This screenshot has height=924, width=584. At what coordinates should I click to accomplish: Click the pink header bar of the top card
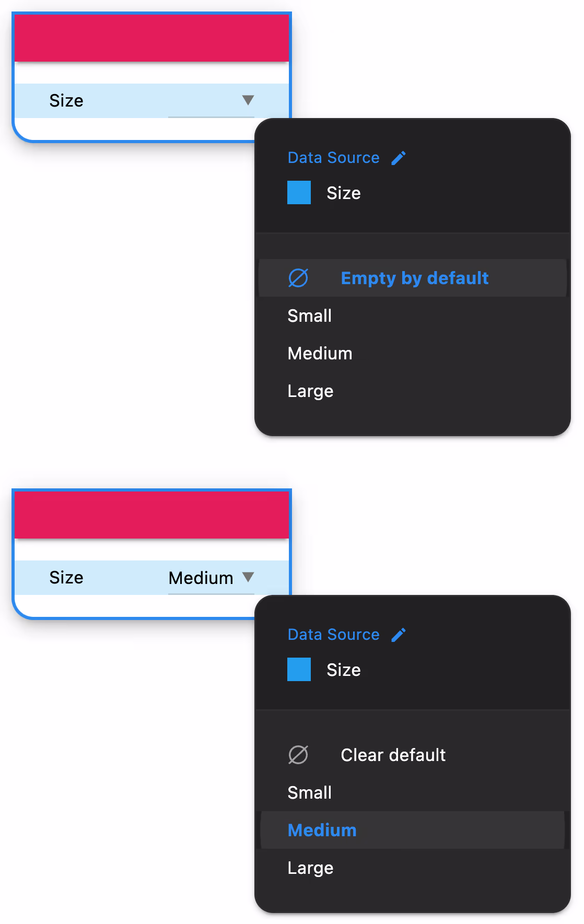[151, 37]
